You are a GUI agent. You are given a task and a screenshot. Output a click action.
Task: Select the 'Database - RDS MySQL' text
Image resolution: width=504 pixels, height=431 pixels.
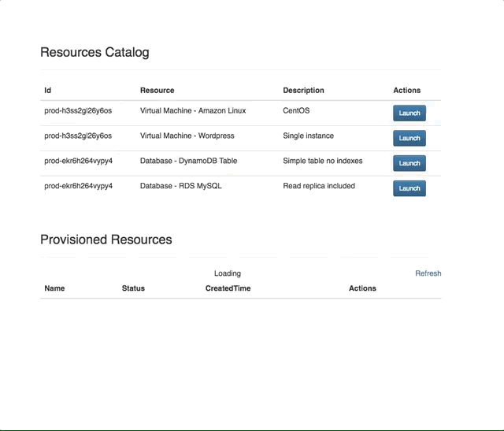click(x=180, y=186)
